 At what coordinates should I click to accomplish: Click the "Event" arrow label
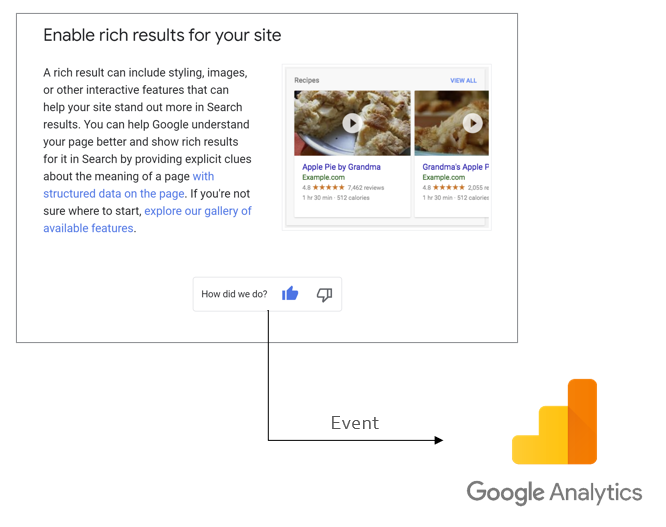click(x=355, y=423)
